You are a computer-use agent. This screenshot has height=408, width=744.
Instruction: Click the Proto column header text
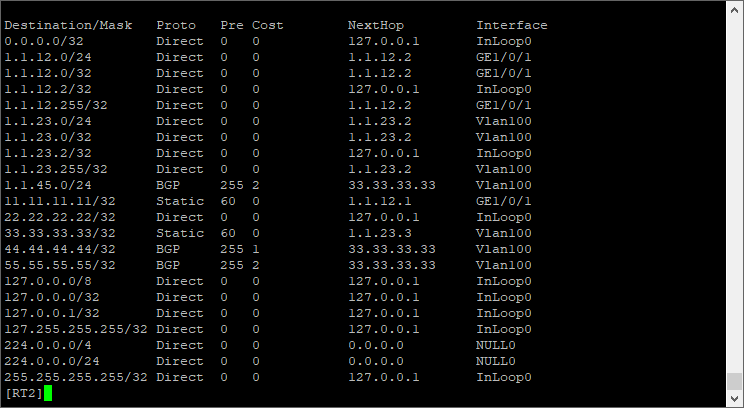click(x=176, y=25)
